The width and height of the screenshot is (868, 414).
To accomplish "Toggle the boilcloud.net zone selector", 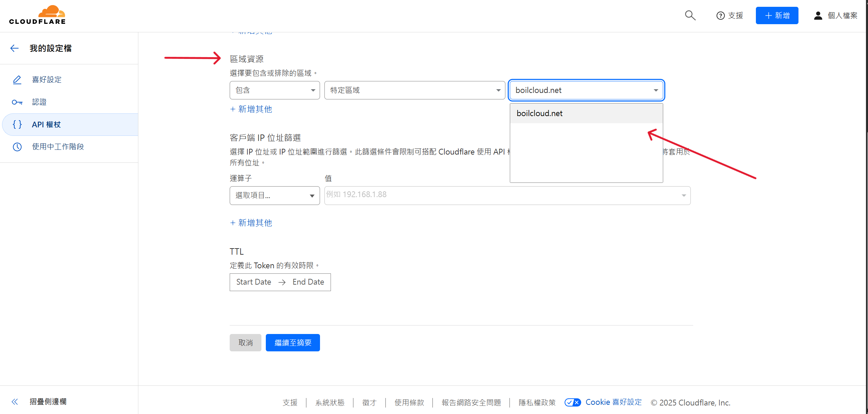I will [x=586, y=90].
